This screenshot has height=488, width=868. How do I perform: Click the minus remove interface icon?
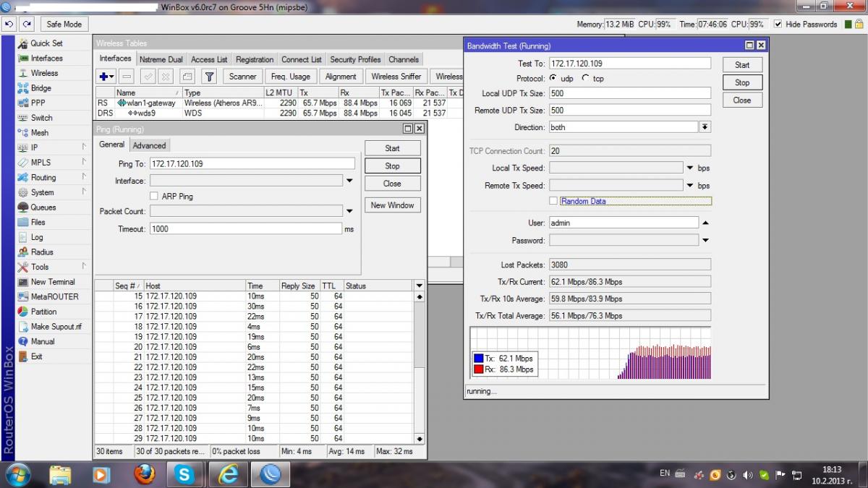coord(127,77)
